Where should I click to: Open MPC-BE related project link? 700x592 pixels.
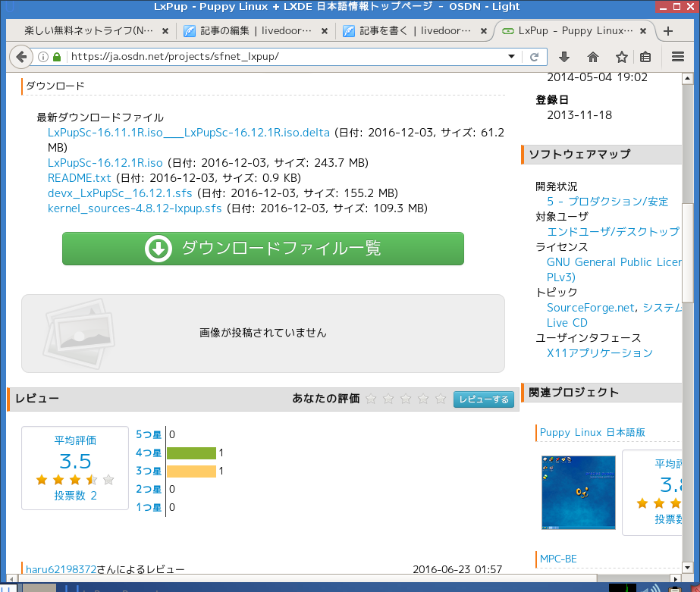[x=558, y=559]
